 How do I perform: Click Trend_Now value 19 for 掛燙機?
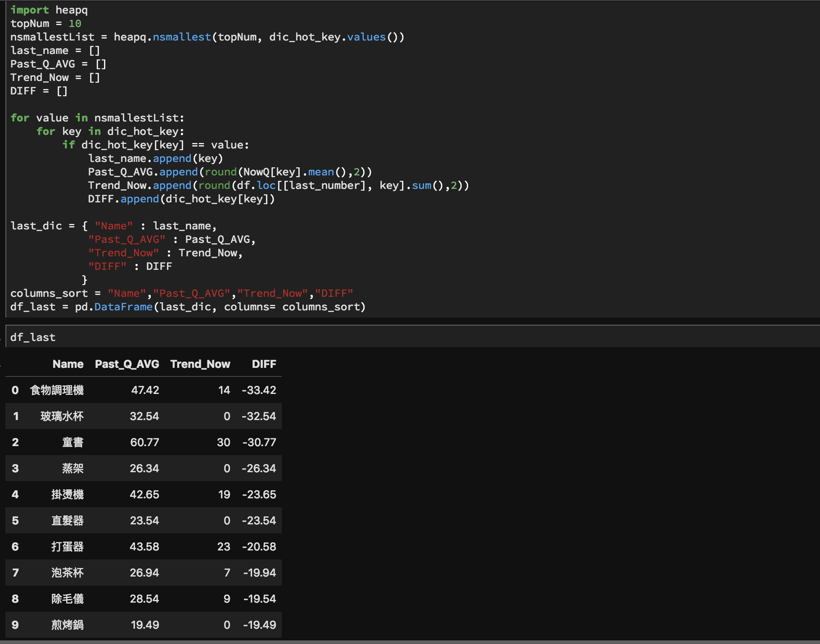(x=224, y=494)
